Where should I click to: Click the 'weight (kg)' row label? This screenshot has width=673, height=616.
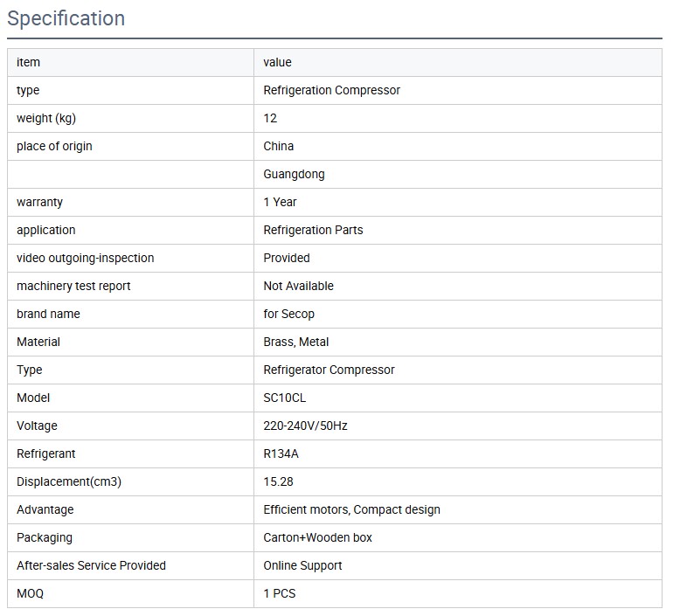(x=52, y=118)
